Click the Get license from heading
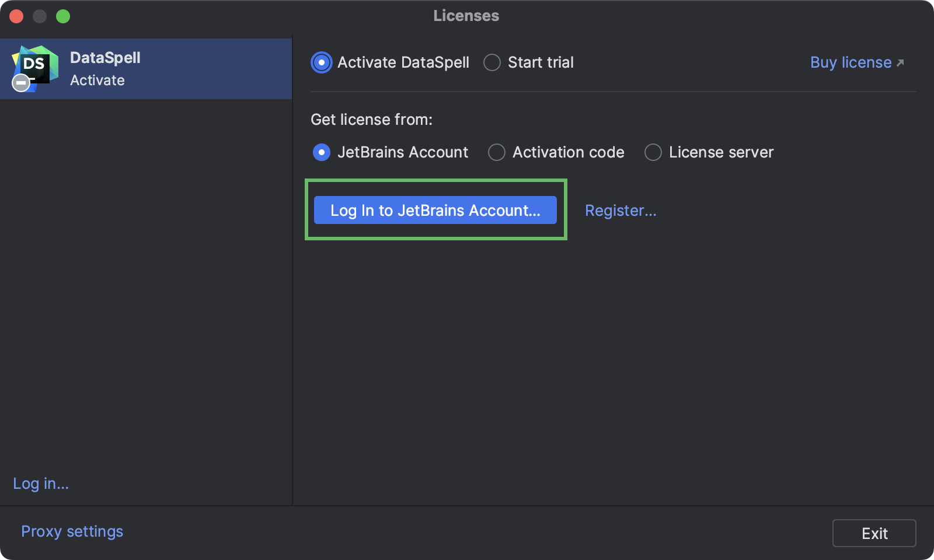The height and width of the screenshot is (560, 934). click(371, 120)
